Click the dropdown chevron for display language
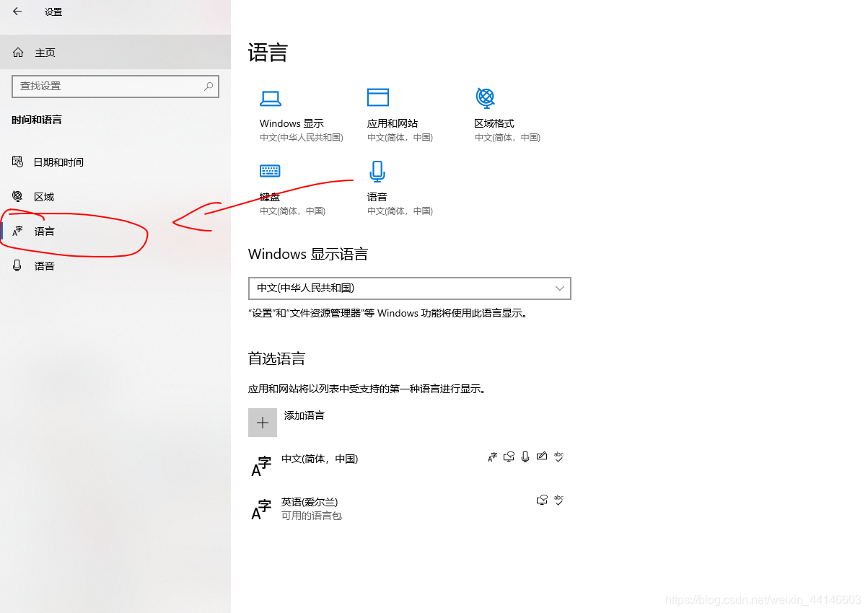868x613 pixels. click(x=560, y=288)
